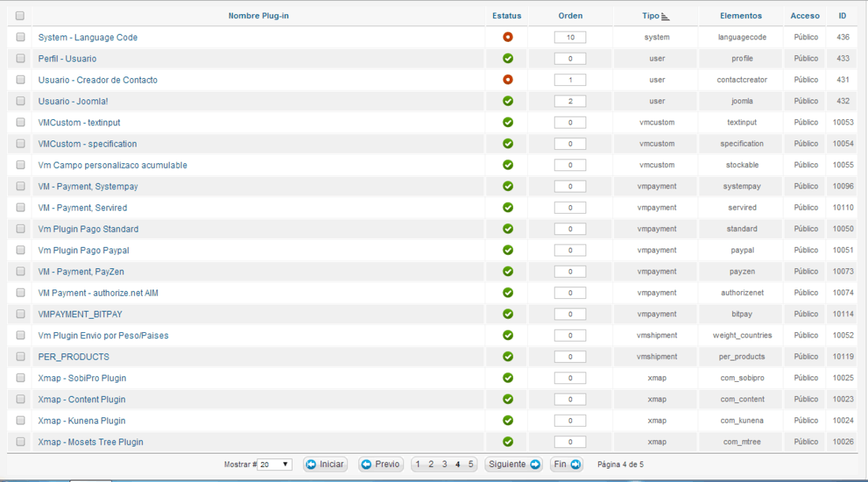Click the 'vmshipment' type cell of PER_PRODUCTS
This screenshot has width=868, height=482.
coord(657,357)
